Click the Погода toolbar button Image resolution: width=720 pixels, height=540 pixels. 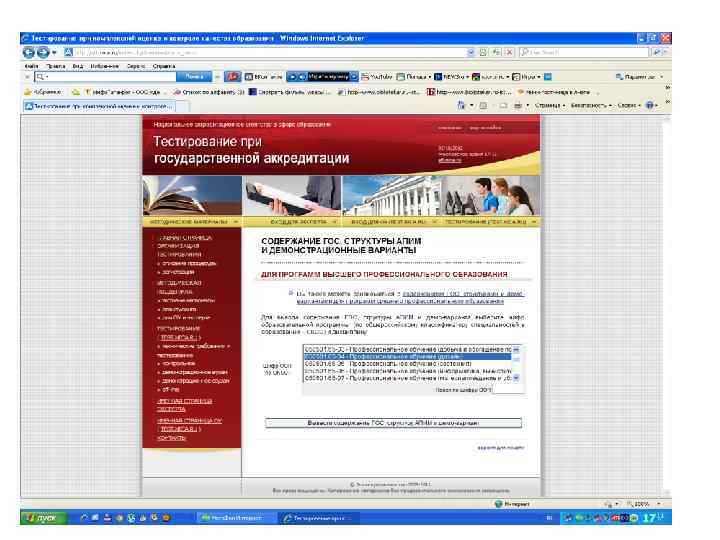click(x=414, y=77)
